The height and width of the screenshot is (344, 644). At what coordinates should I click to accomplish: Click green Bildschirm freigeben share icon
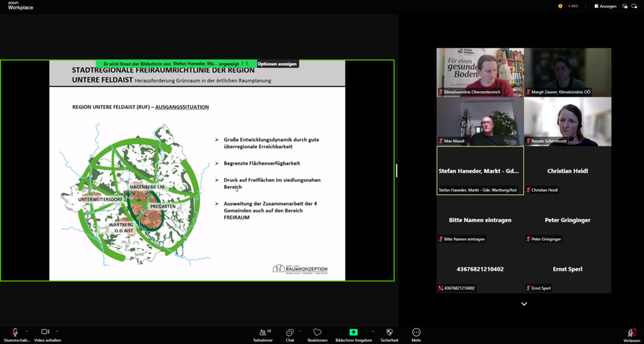353,332
